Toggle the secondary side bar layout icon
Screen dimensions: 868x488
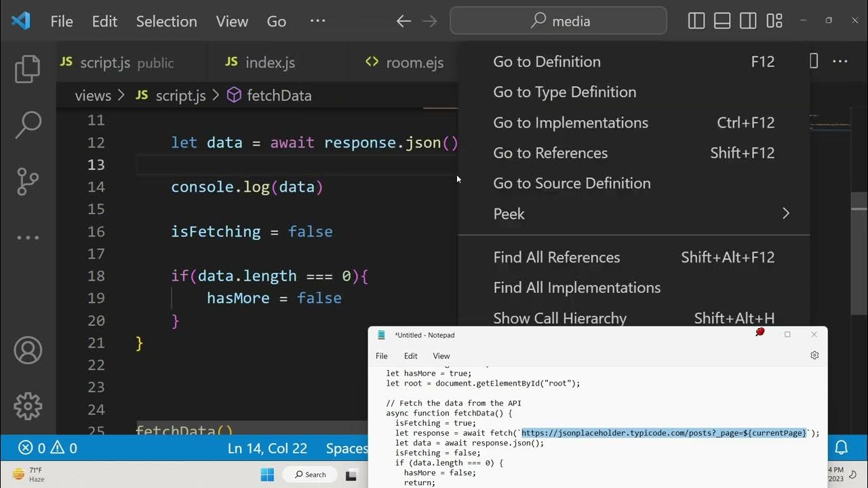[x=748, y=21]
